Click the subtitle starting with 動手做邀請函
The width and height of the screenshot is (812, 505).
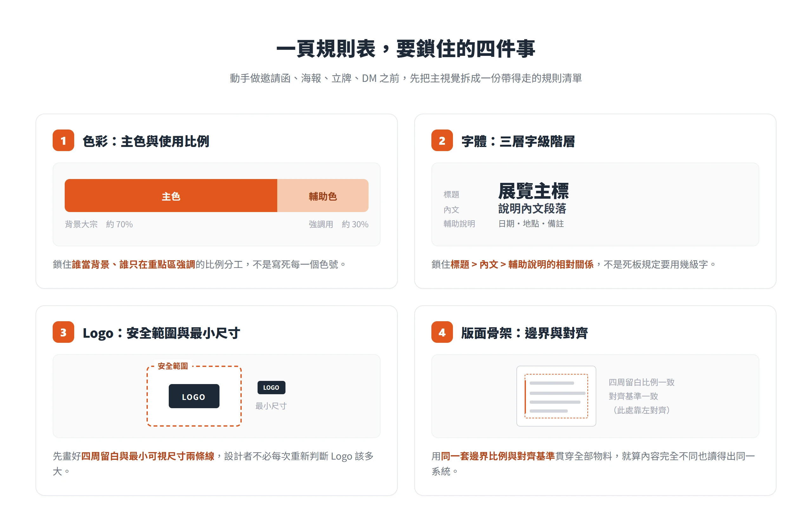[x=406, y=78]
